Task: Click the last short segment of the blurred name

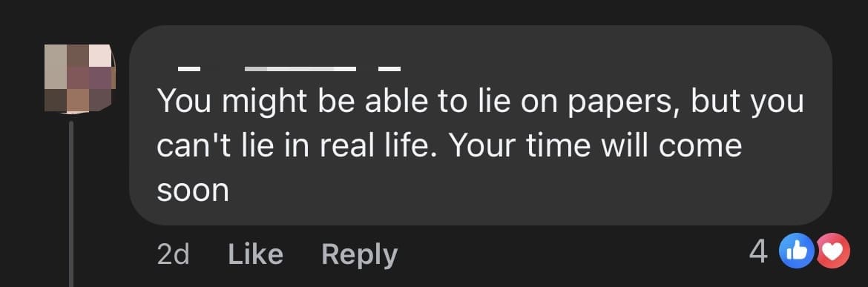Action: click(389, 69)
